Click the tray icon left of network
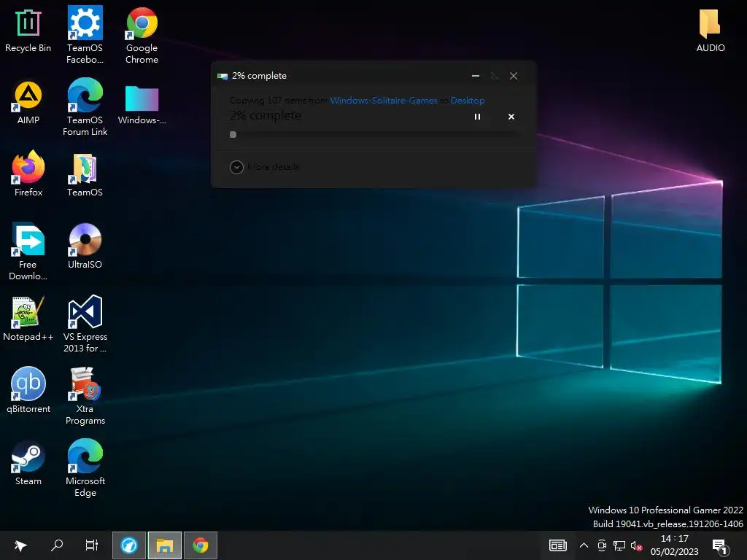Screen dimensions: 747x560 click(602, 545)
